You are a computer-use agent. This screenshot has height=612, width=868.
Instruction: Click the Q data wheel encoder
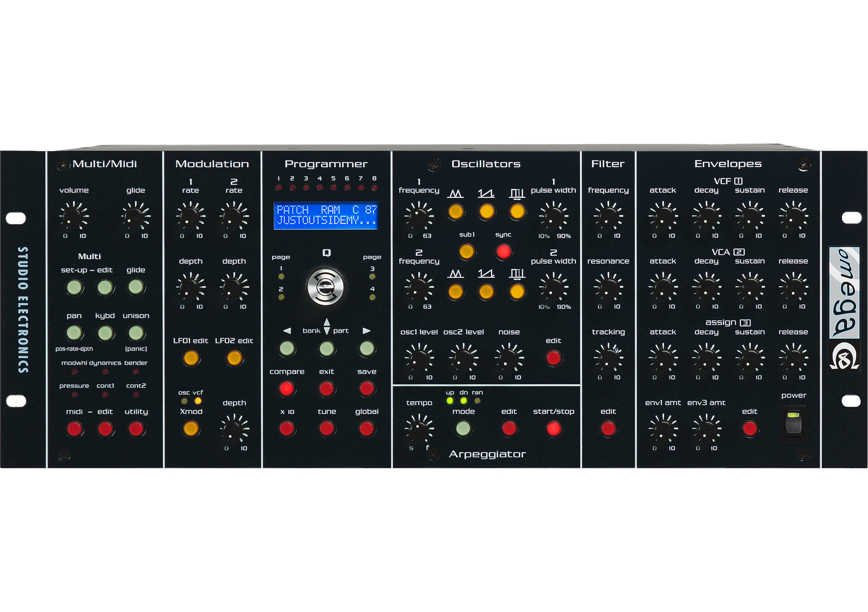point(325,287)
